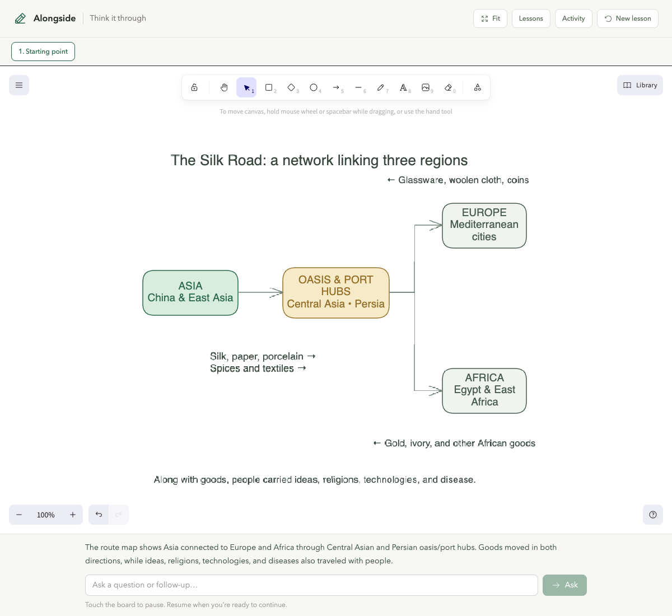Select the OASIS & PORT HUBS box
Image resolution: width=672 pixels, height=616 pixels.
pos(336,293)
